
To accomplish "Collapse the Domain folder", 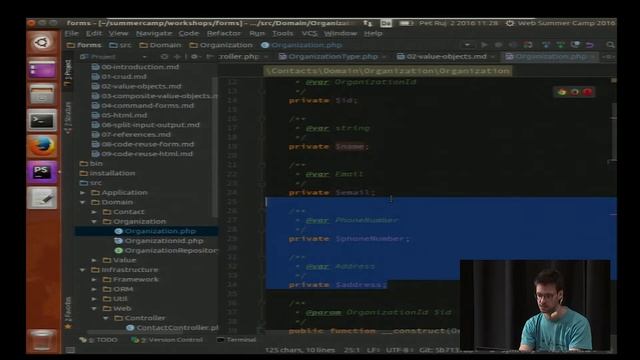I will pos(82,202).
